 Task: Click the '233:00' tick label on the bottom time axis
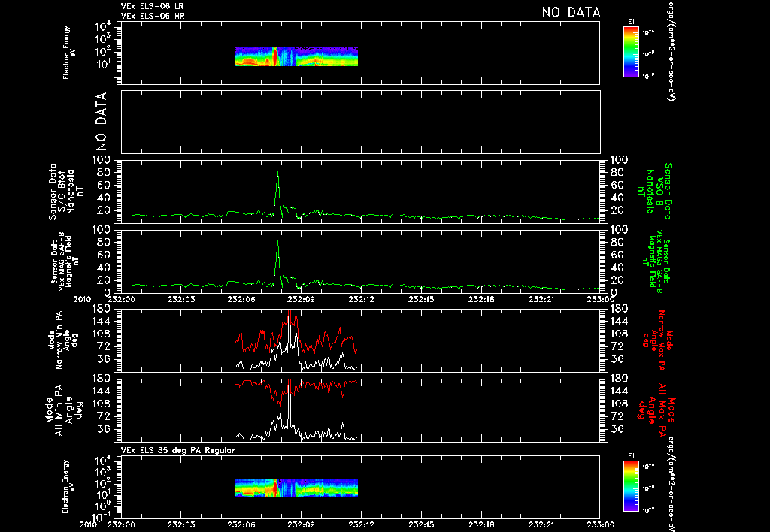click(x=601, y=524)
